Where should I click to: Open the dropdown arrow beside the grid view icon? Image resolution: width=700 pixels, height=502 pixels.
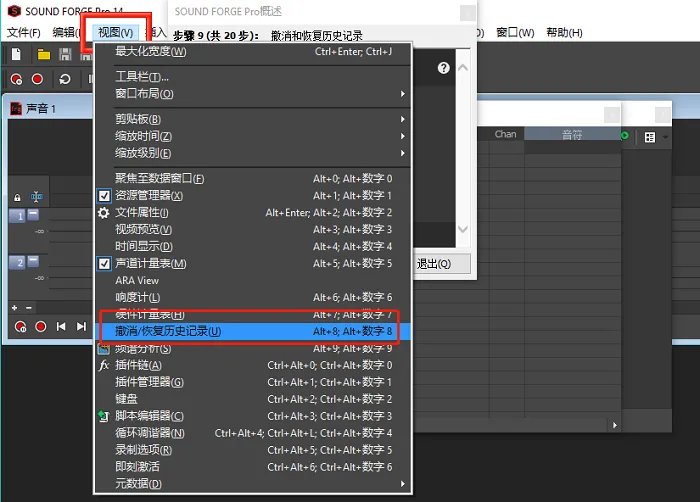(x=665, y=137)
